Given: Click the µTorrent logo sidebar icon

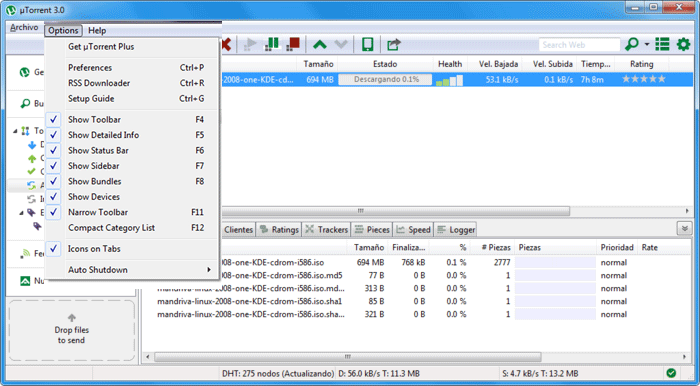Looking at the screenshot, I should (25, 72).
